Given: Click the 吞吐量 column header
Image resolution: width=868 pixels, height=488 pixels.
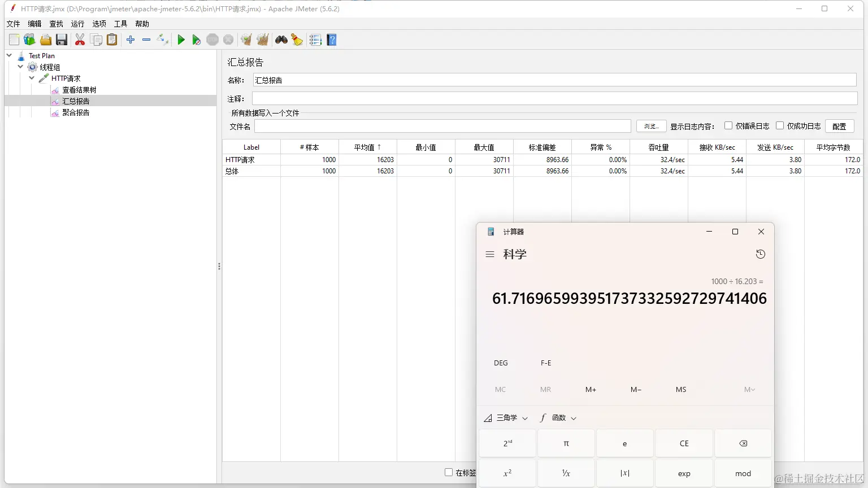Looking at the screenshot, I should point(659,147).
